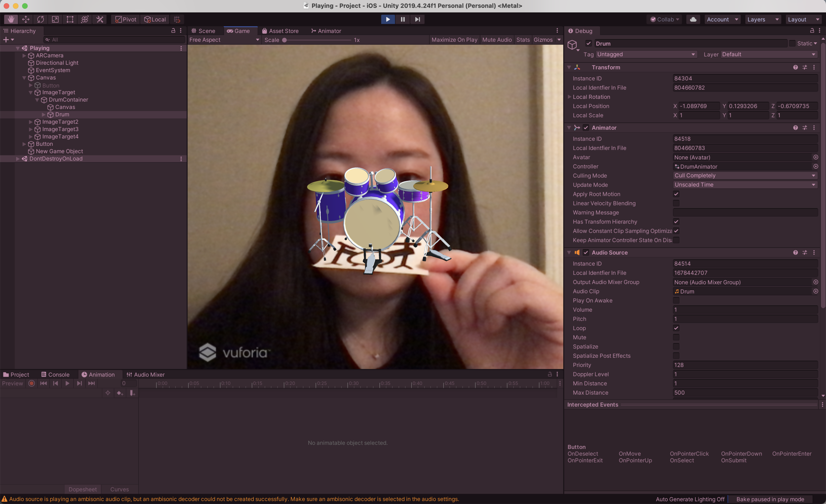Uncheck Apply Root Motion
Viewport: 826px width, 504px height.
(x=676, y=194)
